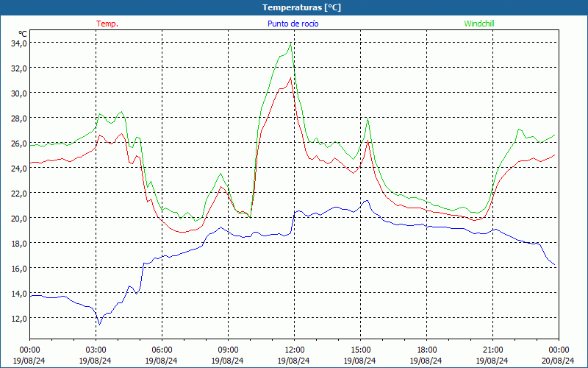Select the blue 'Punto de rocío' legend label

pyautogui.click(x=293, y=24)
